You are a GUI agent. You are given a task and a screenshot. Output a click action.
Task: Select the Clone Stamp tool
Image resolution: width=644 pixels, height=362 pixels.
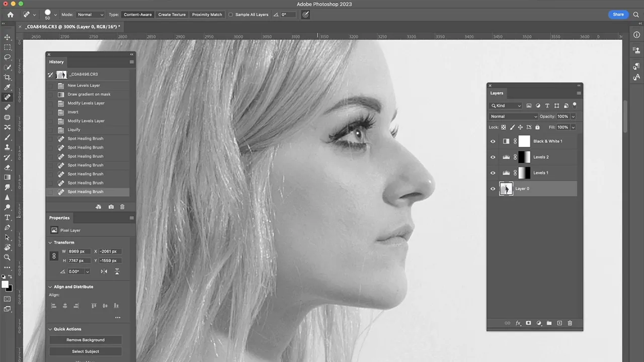[7, 147]
